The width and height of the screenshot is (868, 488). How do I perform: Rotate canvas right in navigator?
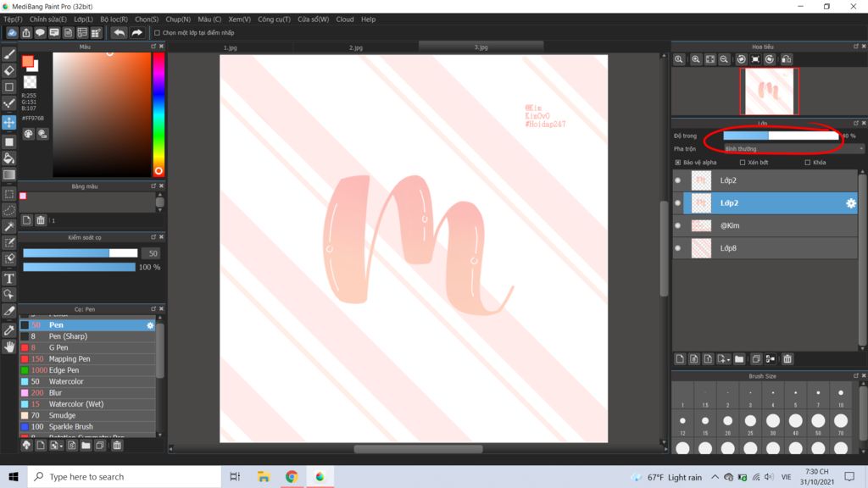tap(770, 59)
